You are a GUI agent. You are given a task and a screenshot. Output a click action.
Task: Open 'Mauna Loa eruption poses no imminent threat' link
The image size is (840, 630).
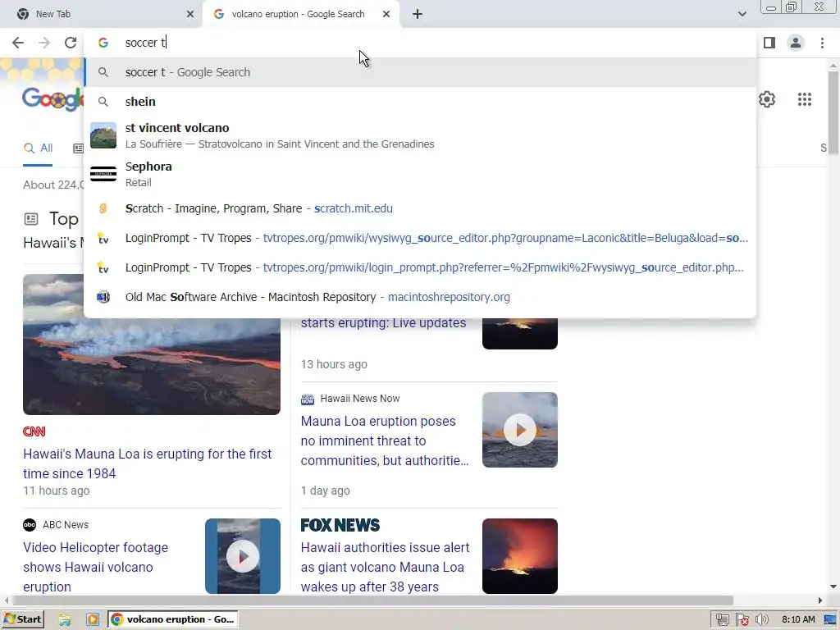pos(385,441)
